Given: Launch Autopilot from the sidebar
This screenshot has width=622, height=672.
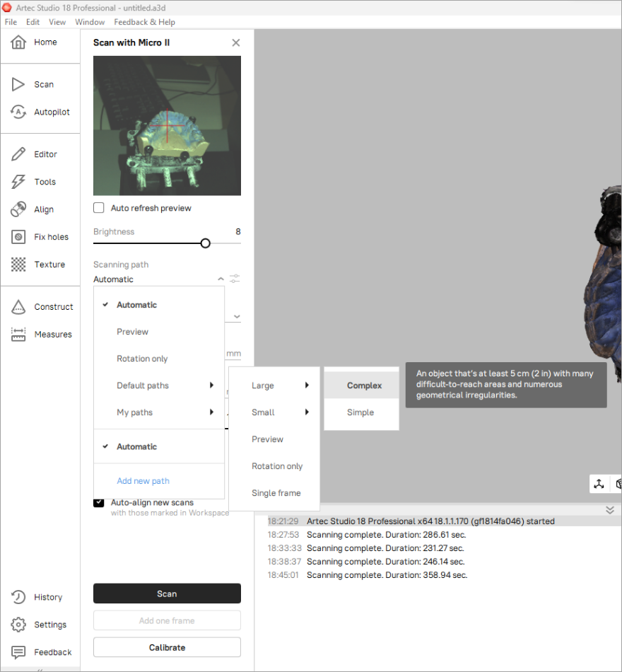Looking at the screenshot, I should (x=40, y=112).
